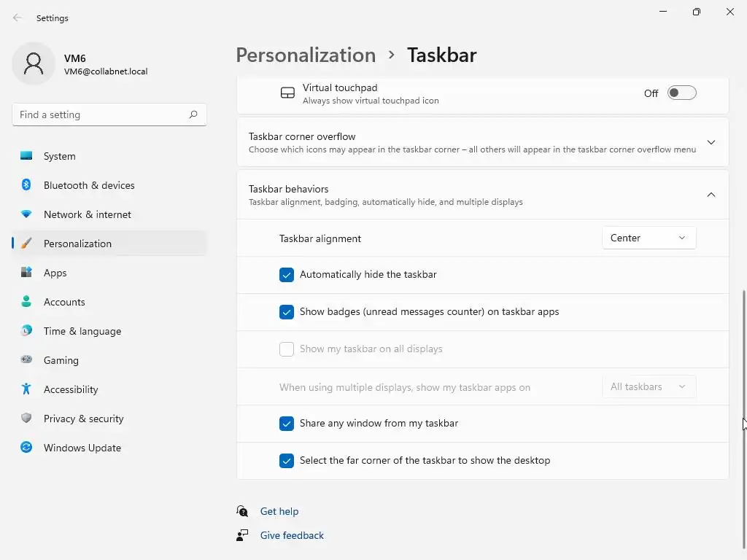Uncheck Share any window from my taskbar
Viewport: 747px width, 560px height.
(x=287, y=424)
